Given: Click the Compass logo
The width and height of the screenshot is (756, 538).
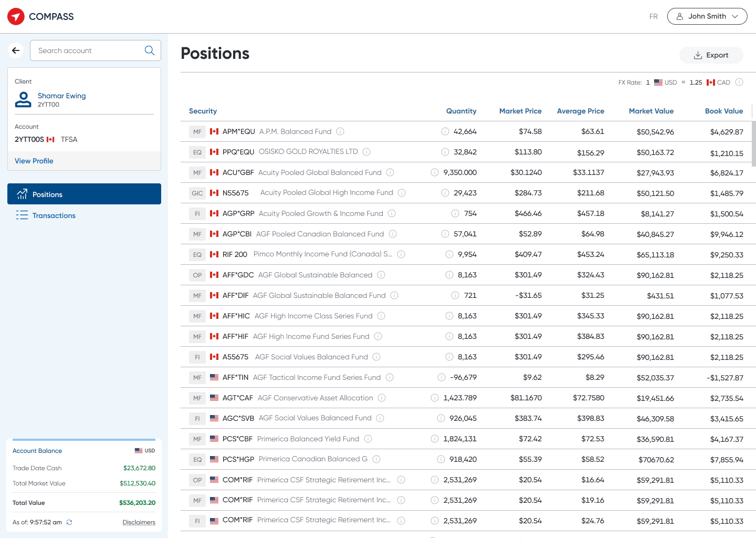Looking at the screenshot, I should [x=40, y=17].
